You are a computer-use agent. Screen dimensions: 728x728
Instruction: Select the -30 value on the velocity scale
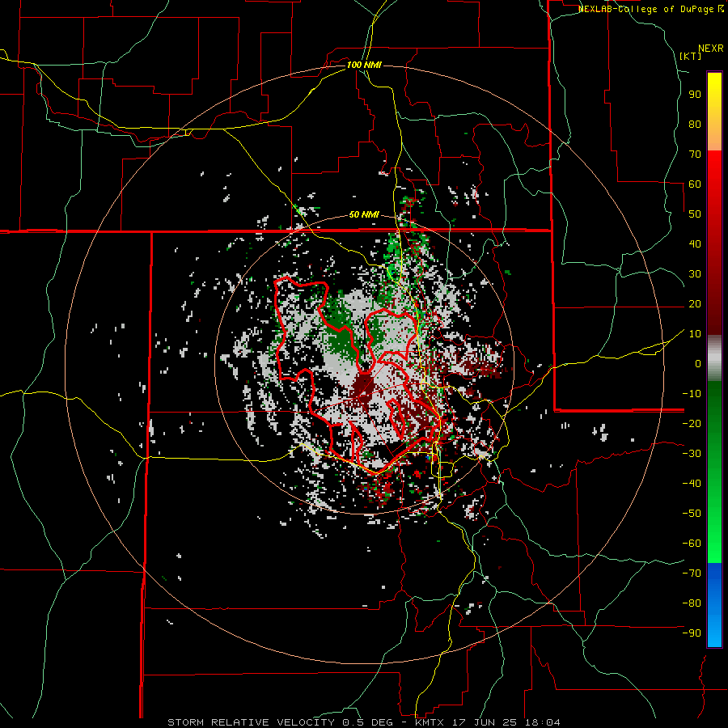pyautogui.click(x=692, y=454)
